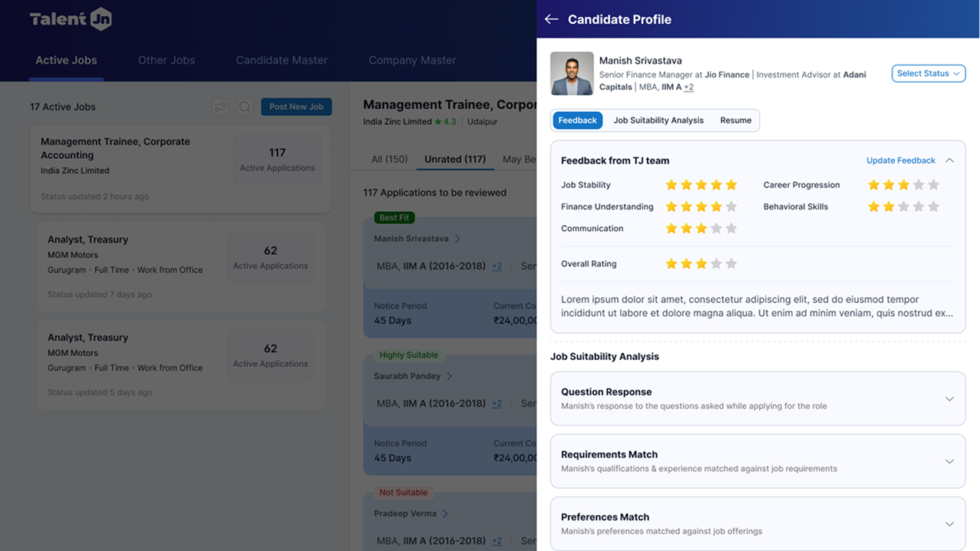The height and width of the screenshot is (551, 980).
Task: Click the search icon beside Post New Job
Action: pos(245,107)
